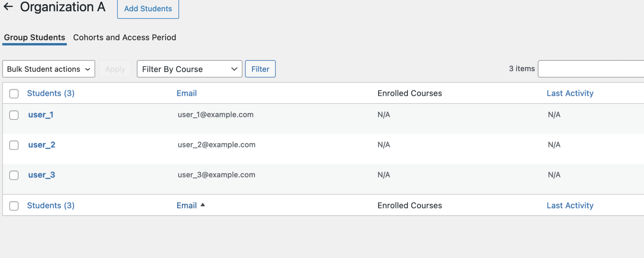Screen dimensions: 644x258
Task: Open the user_1 student profile link
Action: pos(40,114)
